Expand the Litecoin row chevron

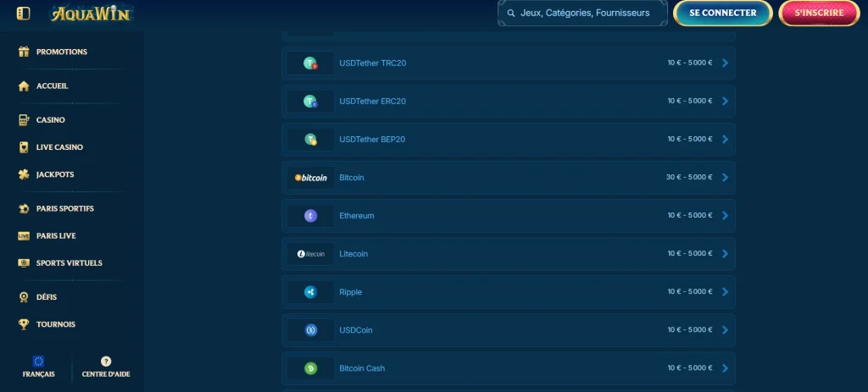point(726,254)
